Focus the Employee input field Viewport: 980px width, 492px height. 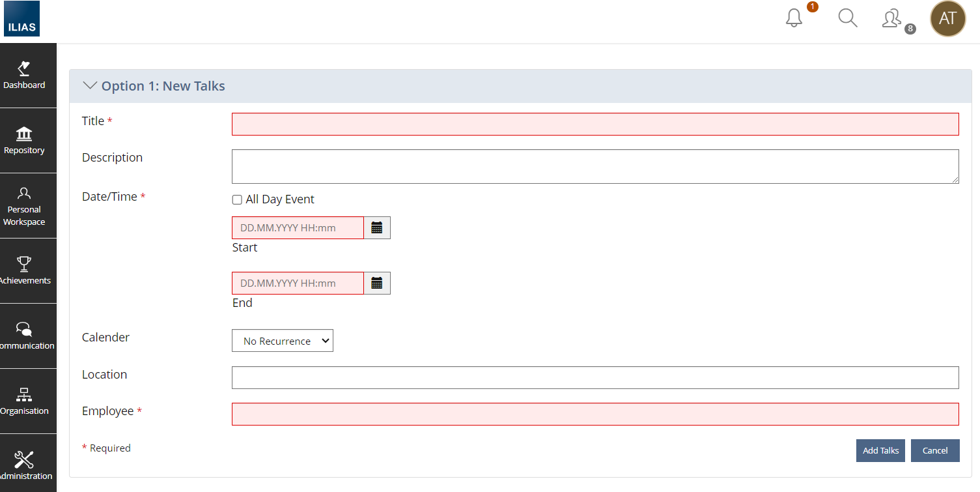click(x=595, y=414)
